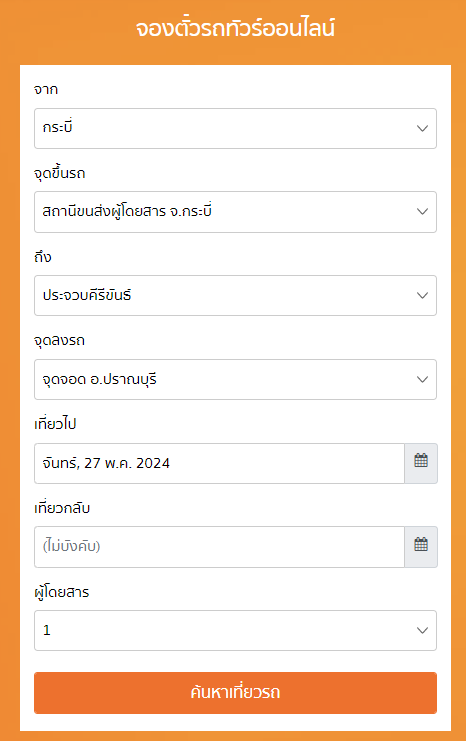Image resolution: width=466 pixels, height=741 pixels.
Task: Click the ค้นหาเที่ยวรถ search button
Action: click(x=235, y=693)
